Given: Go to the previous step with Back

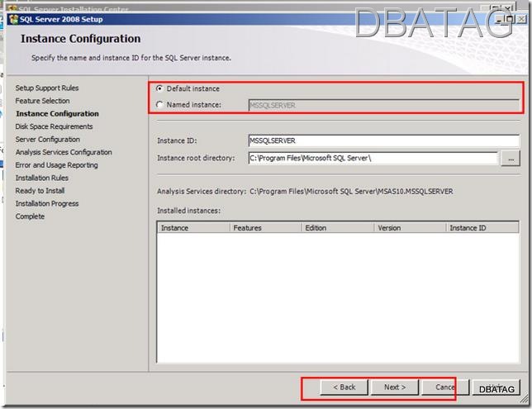Looking at the screenshot, I should click(344, 388).
